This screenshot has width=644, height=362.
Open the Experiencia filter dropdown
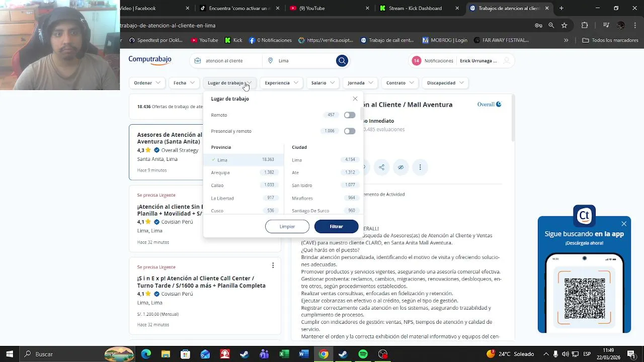tap(282, 83)
